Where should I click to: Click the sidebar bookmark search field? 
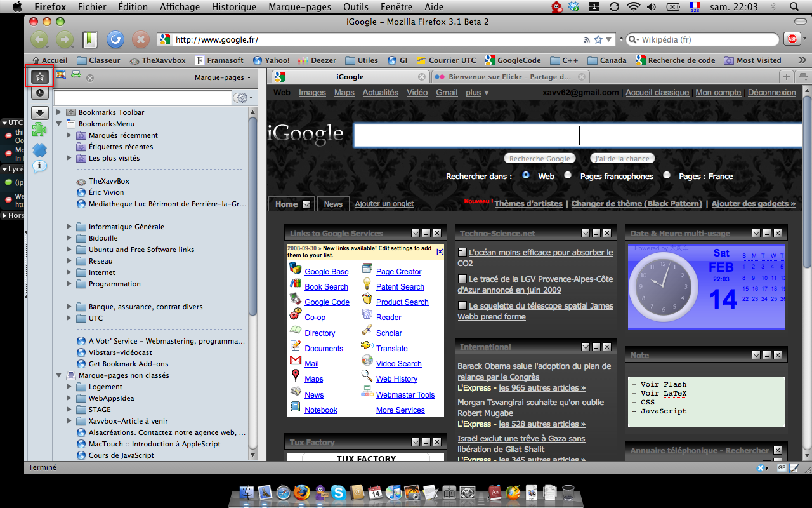pos(143,98)
